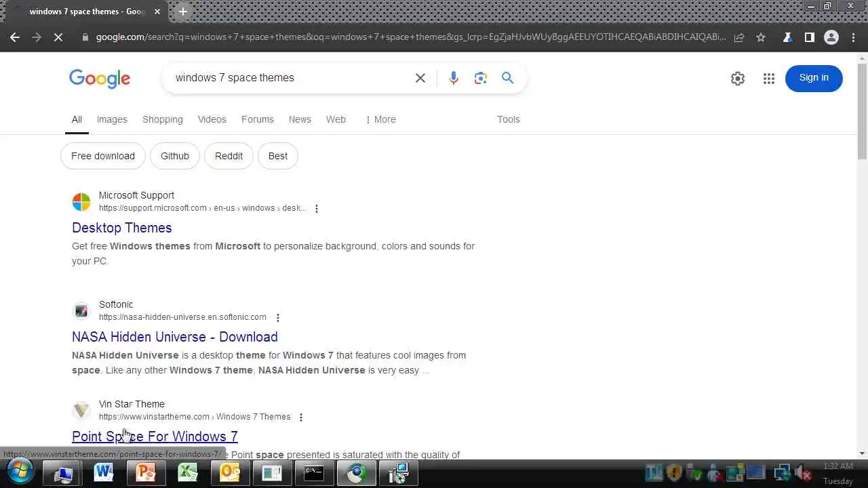Open the options menu for the Softonic result

point(277,318)
